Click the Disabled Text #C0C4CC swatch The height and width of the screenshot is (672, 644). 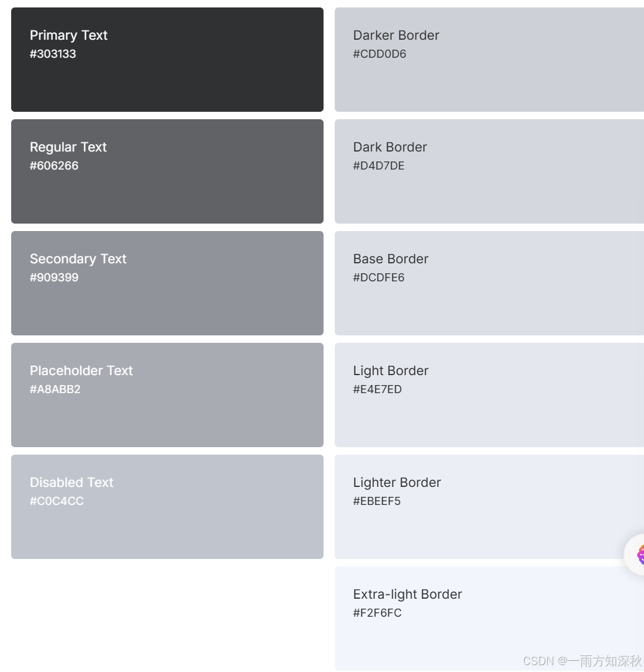click(167, 507)
